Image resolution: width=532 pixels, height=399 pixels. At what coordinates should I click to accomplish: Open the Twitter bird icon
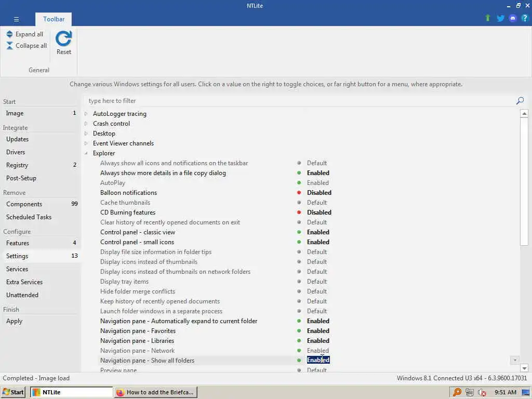point(500,18)
